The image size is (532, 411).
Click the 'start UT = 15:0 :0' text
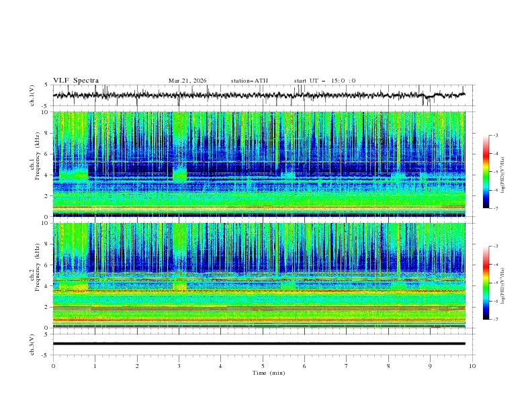point(324,81)
